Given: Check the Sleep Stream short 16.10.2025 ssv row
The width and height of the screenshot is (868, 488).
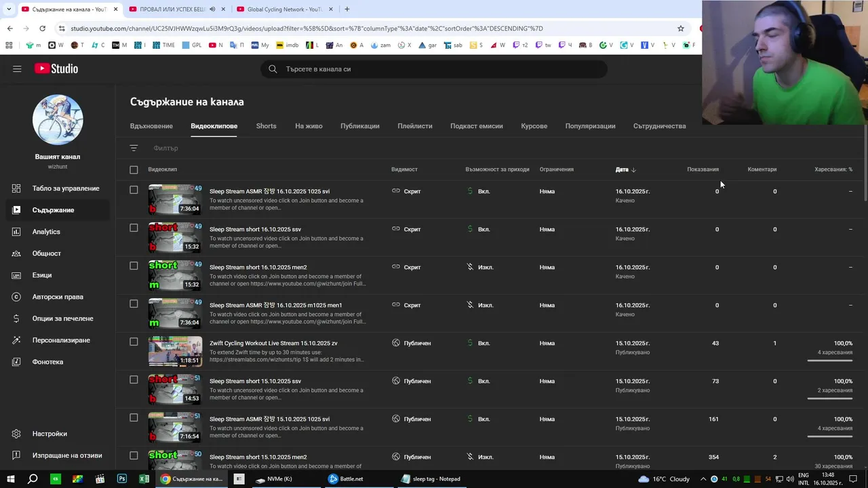Looking at the screenshot, I should tap(134, 228).
